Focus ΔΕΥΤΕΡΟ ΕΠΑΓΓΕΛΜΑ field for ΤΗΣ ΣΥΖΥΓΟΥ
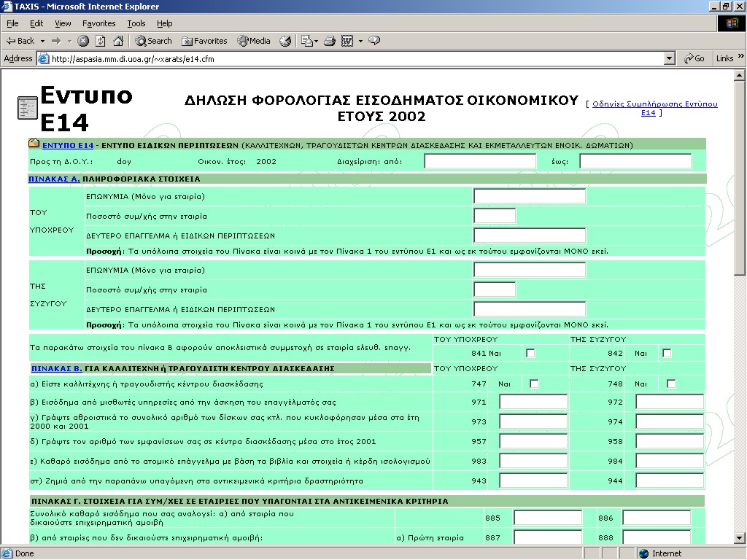Viewport: 747px width, 560px height. tap(530, 309)
